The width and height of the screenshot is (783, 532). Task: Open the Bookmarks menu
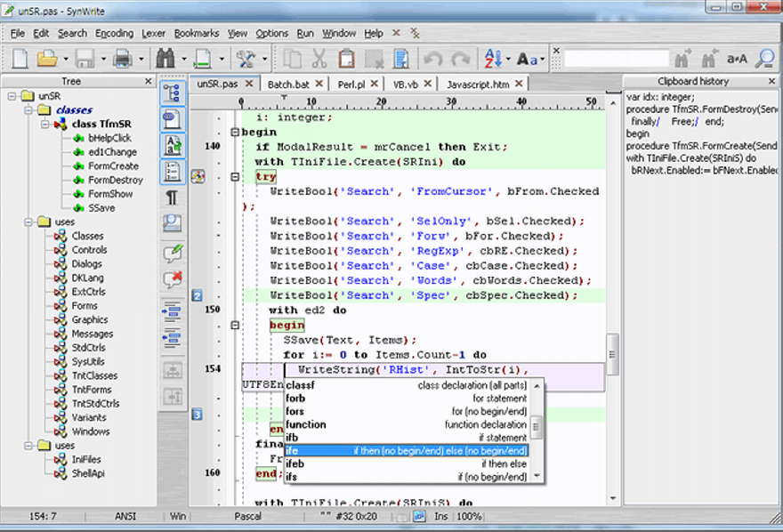point(196,33)
